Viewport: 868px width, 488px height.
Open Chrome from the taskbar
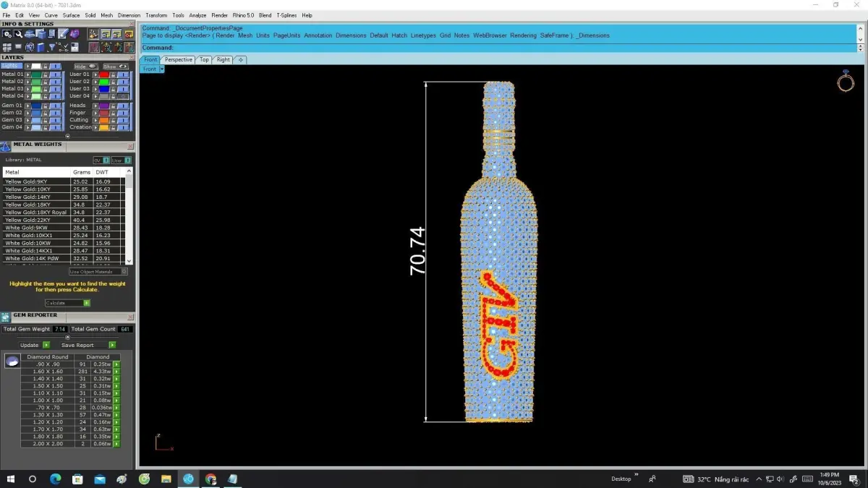pos(210,479)
